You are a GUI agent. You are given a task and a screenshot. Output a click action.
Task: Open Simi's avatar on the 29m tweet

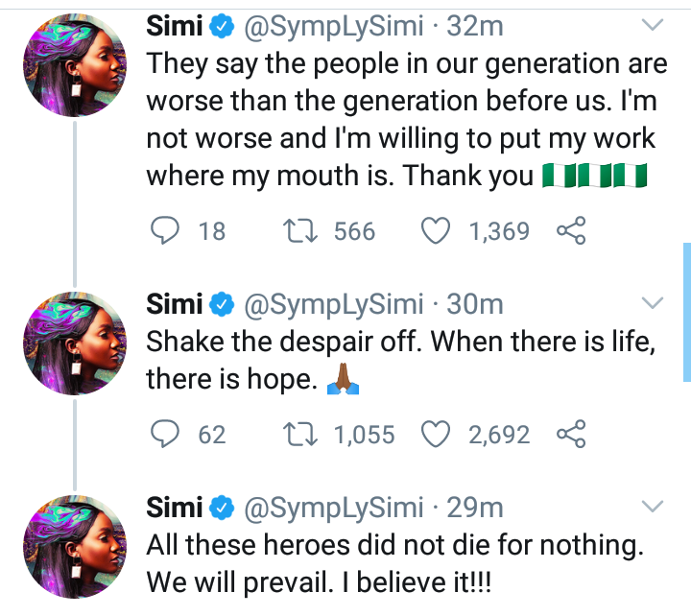pos(75,546)
